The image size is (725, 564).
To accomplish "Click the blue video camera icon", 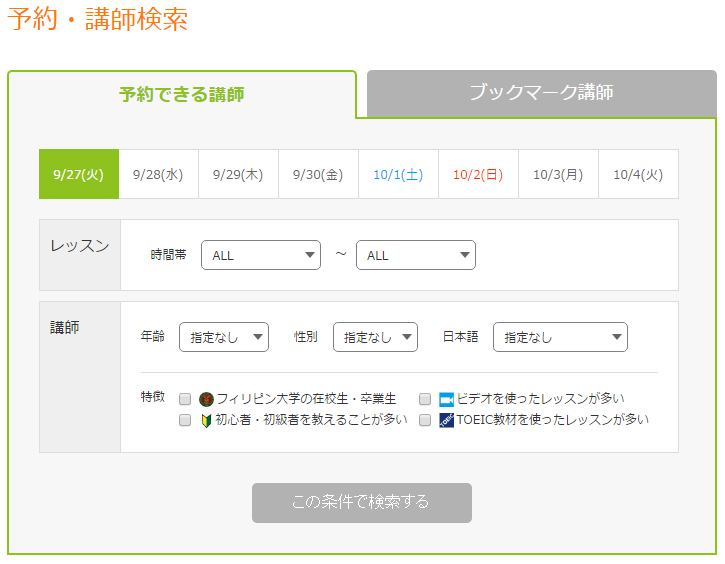I will pyautogui.click(x=447, y=399).
